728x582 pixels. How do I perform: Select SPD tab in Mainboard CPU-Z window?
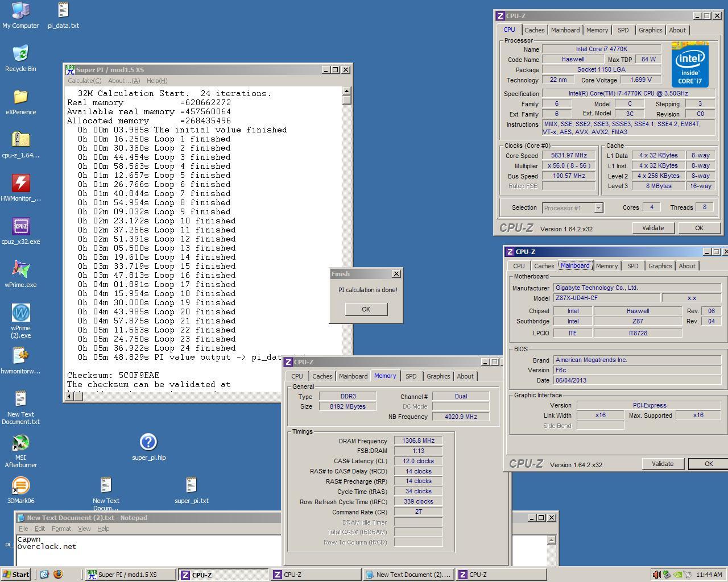632,266
